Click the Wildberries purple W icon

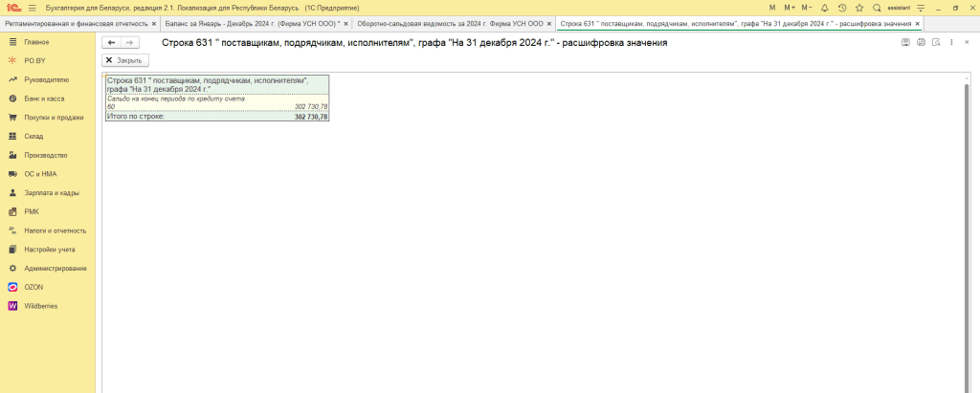pyautogui.click(x=11, y=306)
